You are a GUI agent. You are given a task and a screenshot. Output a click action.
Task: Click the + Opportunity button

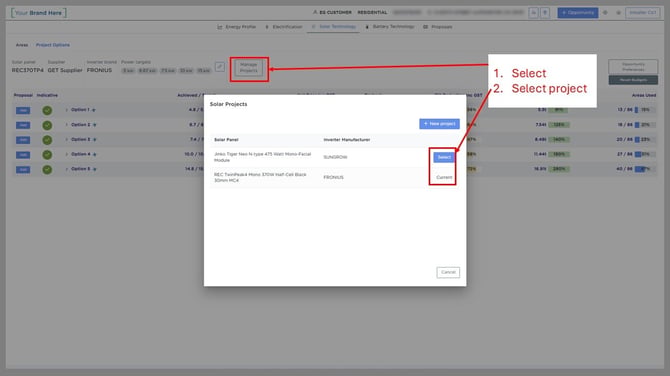click(578, 13)
